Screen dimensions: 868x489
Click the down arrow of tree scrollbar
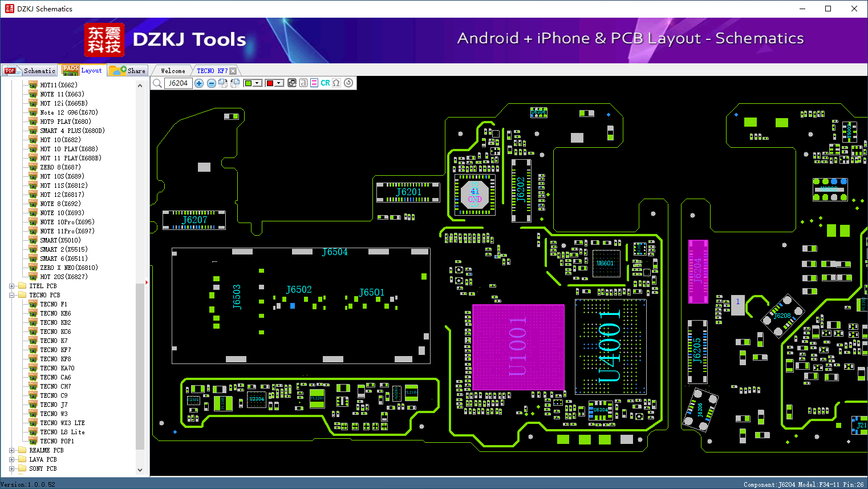pyautogui.click(x=140, y=470)
